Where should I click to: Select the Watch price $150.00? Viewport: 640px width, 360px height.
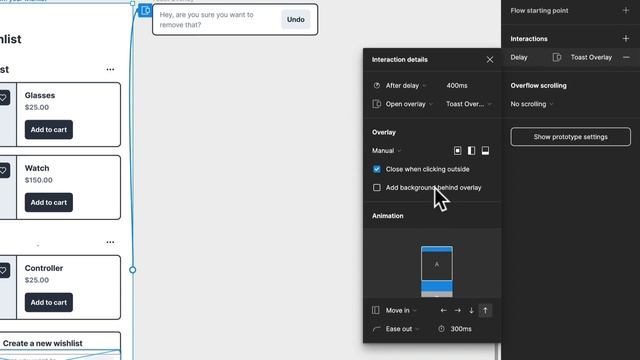(x=38, y=180)
